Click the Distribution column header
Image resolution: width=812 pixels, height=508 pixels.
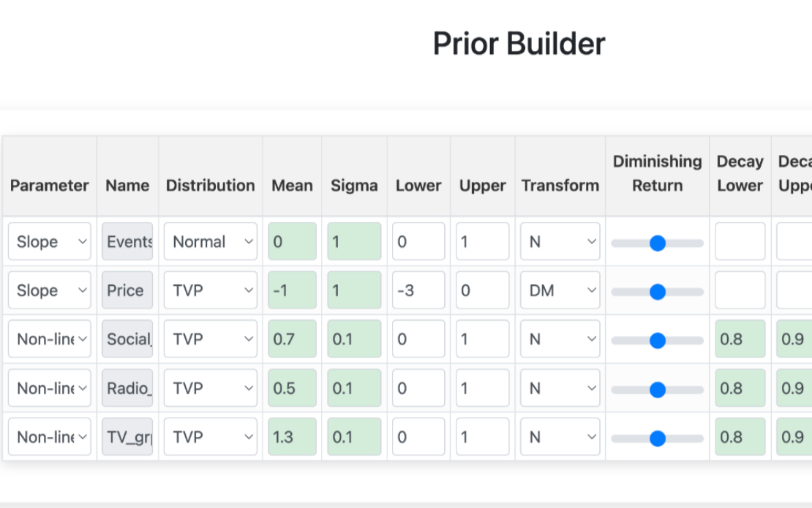(x=210, y=186)
